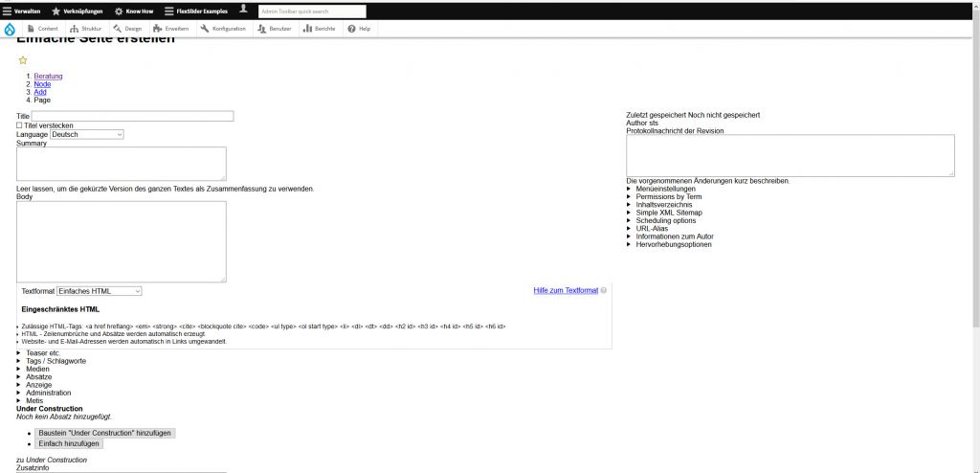The width and height of the screenshot is (980, 473).
Task: Click the Drupal logo home icon
Action: (x=10, y=29)
